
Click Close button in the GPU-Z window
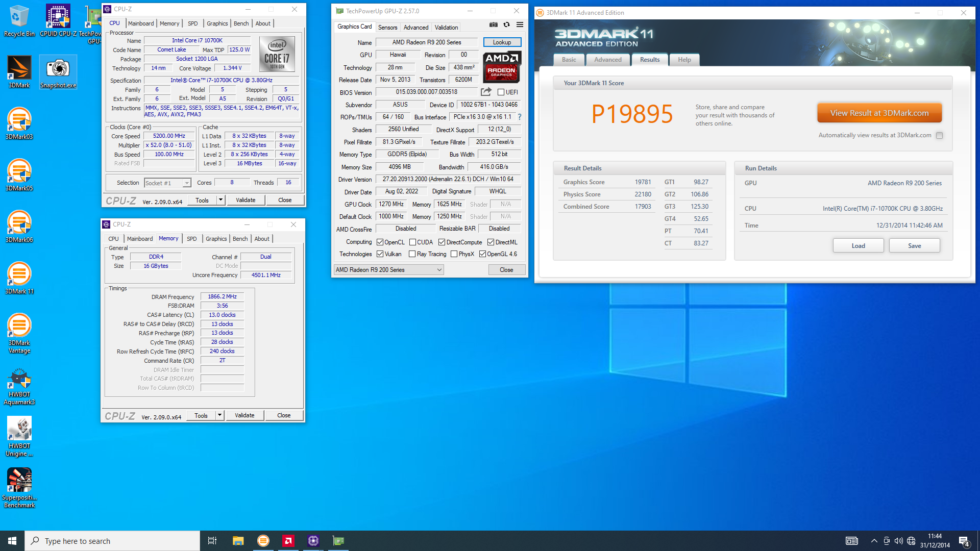506,270
